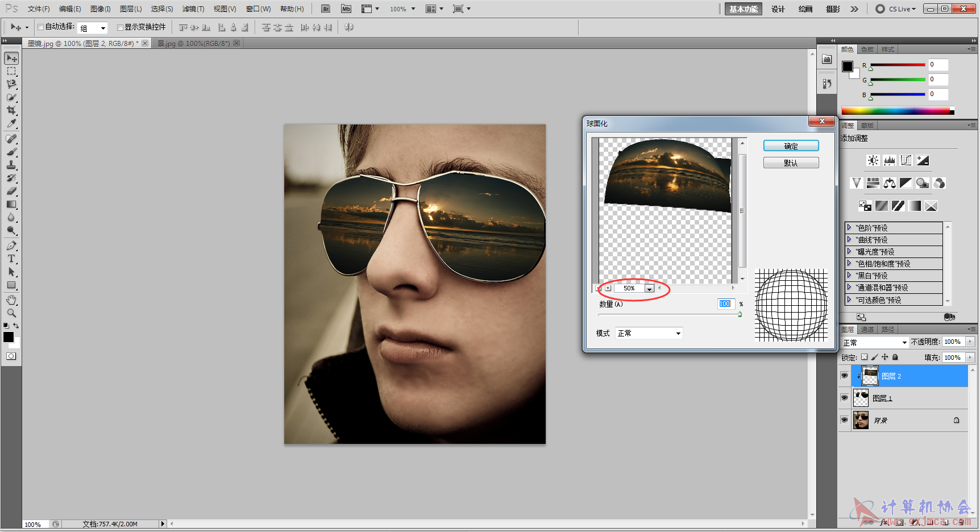Click the spherize amount value field
Viewport: 980px width, 532px height.
point(725,304)
